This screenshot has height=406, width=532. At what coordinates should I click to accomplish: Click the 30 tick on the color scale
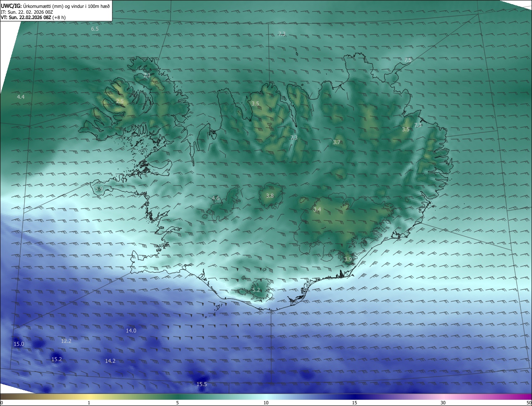pyautogui.click(x=443, y=403)
